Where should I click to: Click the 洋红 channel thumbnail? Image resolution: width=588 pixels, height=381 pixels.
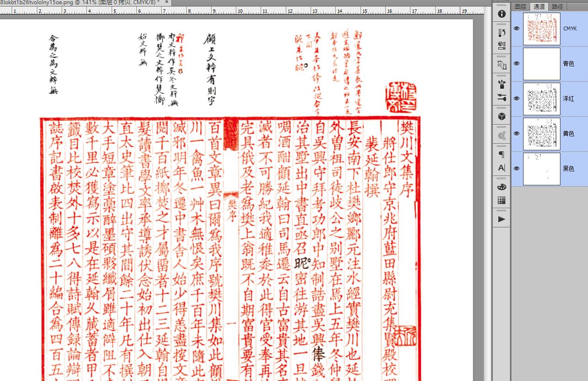(541, 99)
